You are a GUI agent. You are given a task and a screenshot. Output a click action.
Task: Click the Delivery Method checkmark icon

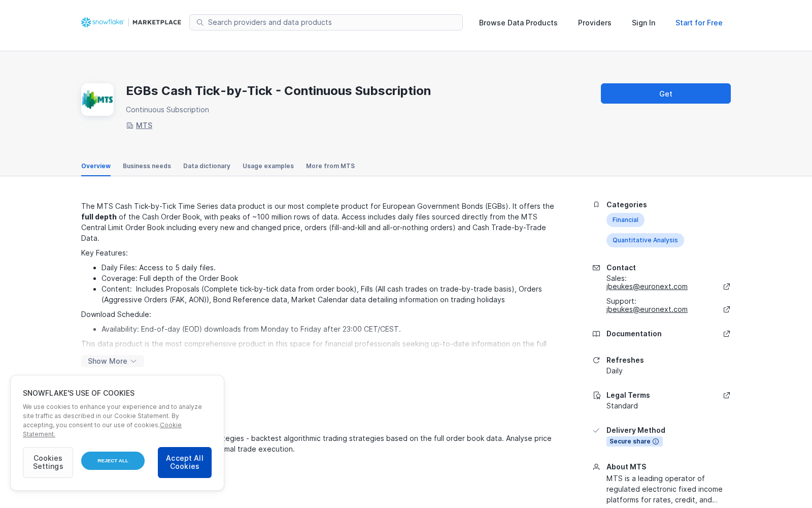[596, 430]
